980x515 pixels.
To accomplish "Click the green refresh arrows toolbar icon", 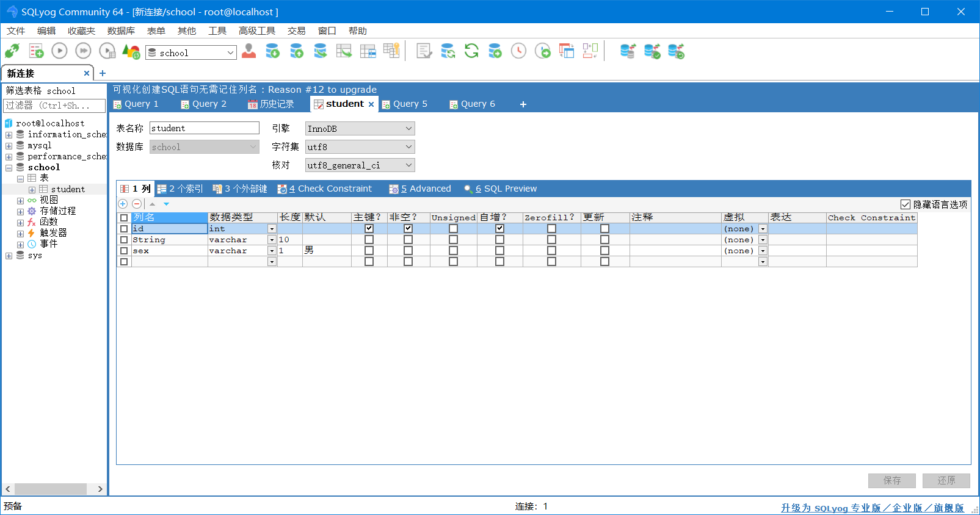I will (471, 51).
